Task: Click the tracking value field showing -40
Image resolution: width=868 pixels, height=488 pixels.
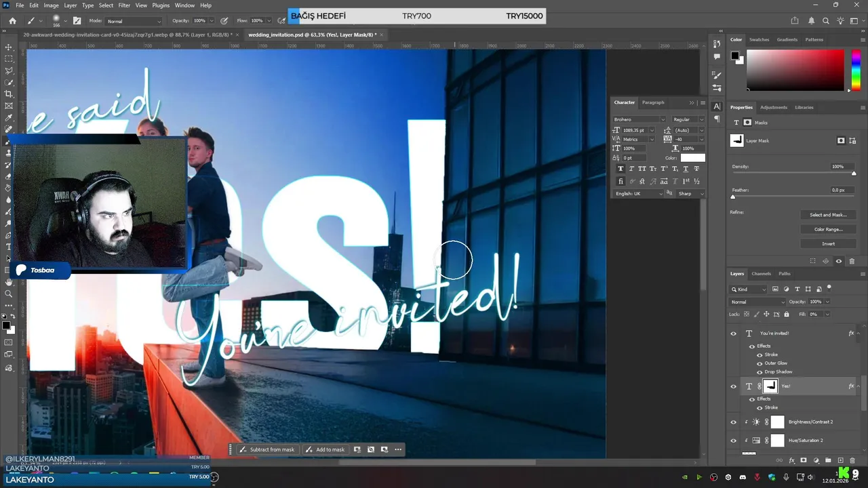Action: click(686, 139)
